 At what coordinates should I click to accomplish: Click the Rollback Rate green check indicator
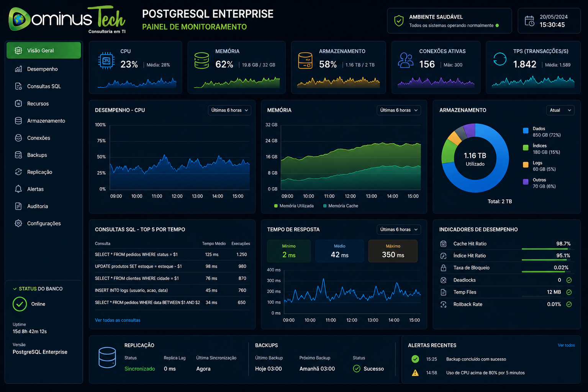coord(569,304)
